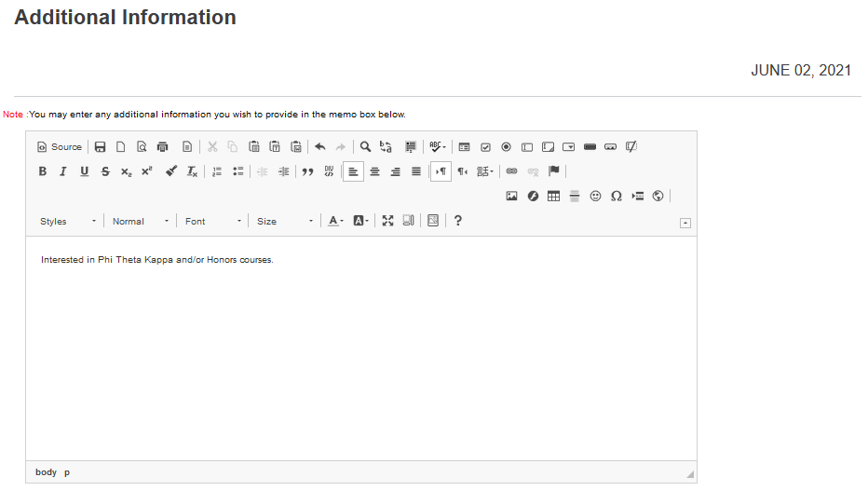Image resolution: width=868 pixels, height=491 pixels.
Task: Toggle Strikethrough formatting
Action: pyautogui.click(x=105, y=171)
